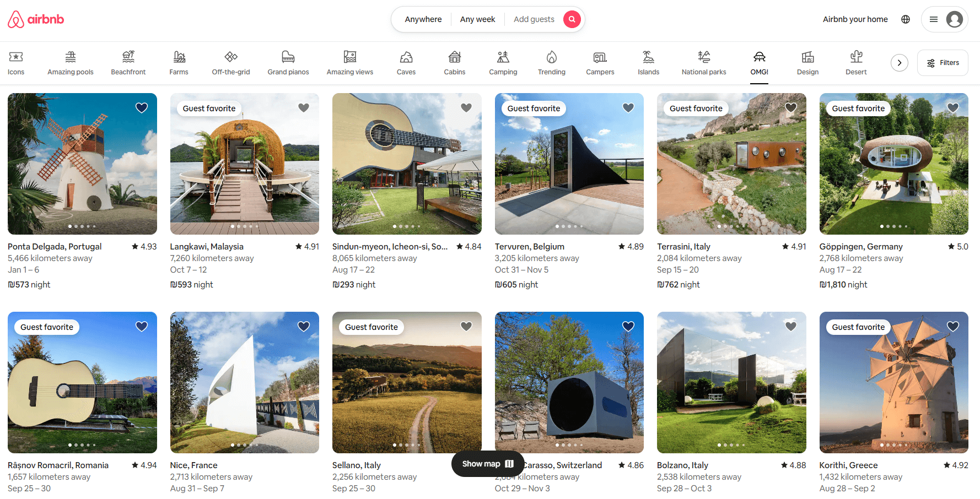Screen dimensions: 980x499
Task: Click Show map at the bottom
Action: click(x=487, y=463)
